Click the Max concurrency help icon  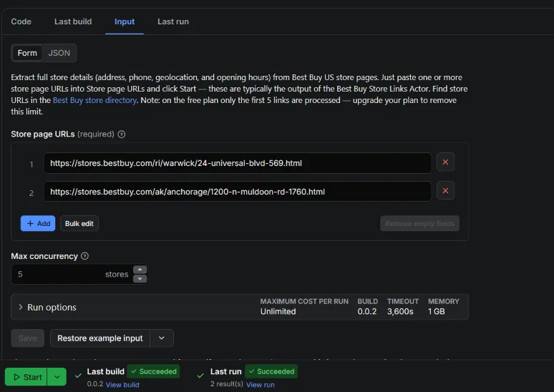pos(84,256)
